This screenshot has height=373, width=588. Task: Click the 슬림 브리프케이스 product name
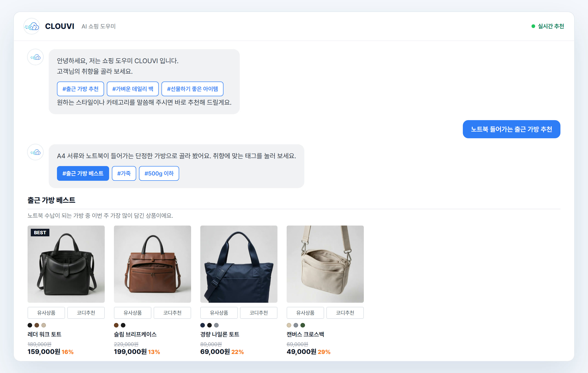[x=135, y=334]
